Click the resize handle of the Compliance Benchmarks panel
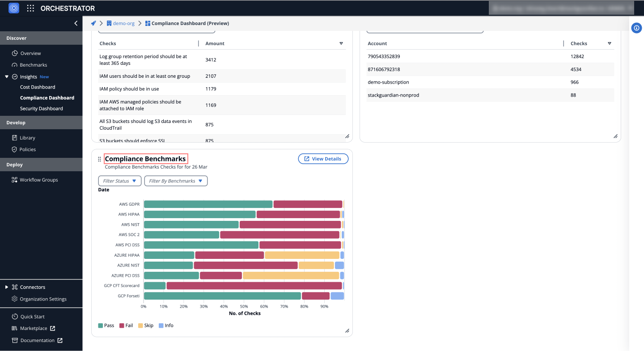The height and width of the screenshot is (351, 644). tap(347, 330)
